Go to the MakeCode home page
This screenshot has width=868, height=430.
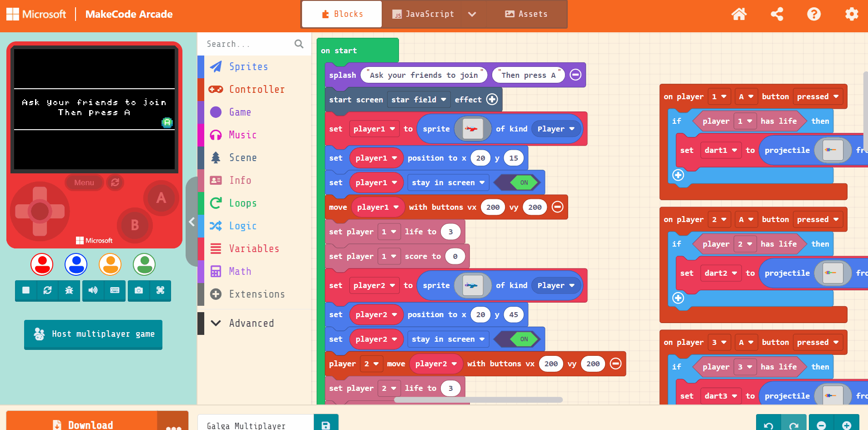[739, 14]
